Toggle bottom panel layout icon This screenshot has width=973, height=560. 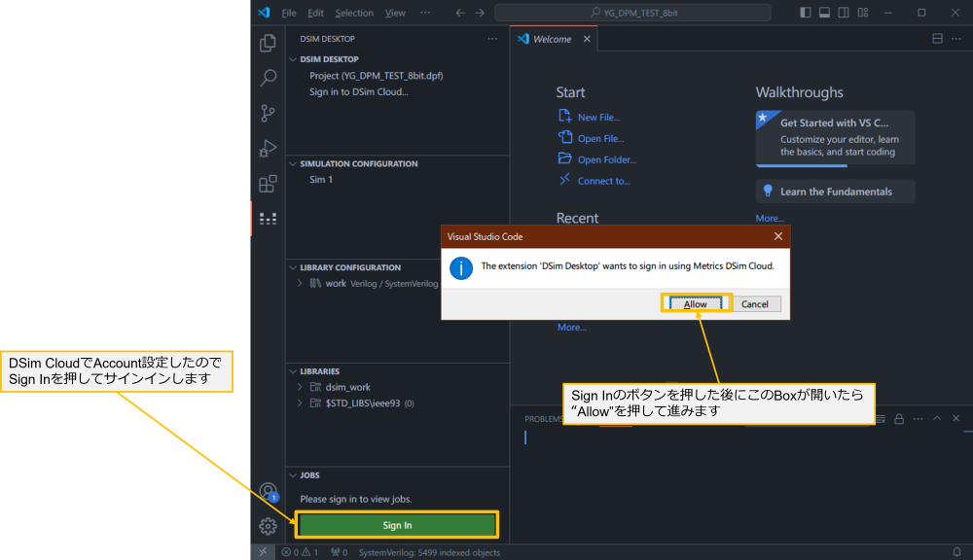pos(824,13)
